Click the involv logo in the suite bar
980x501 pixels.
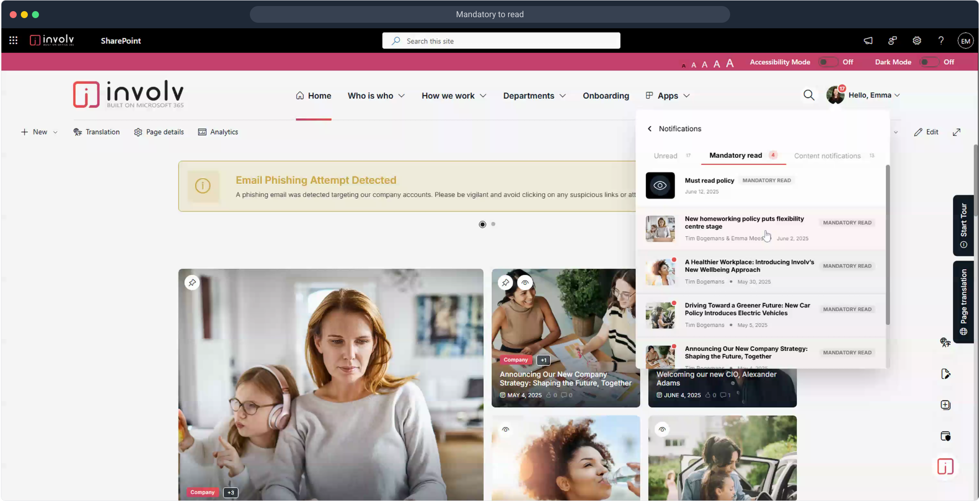52,40
